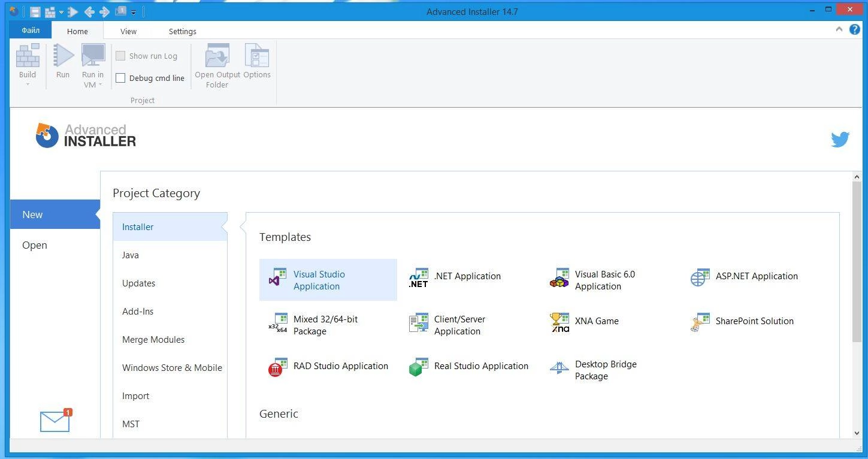Viewport: 868px width, 459px height.
Task: Select the Desktop Bridge Package template
Action: point(593,370)
